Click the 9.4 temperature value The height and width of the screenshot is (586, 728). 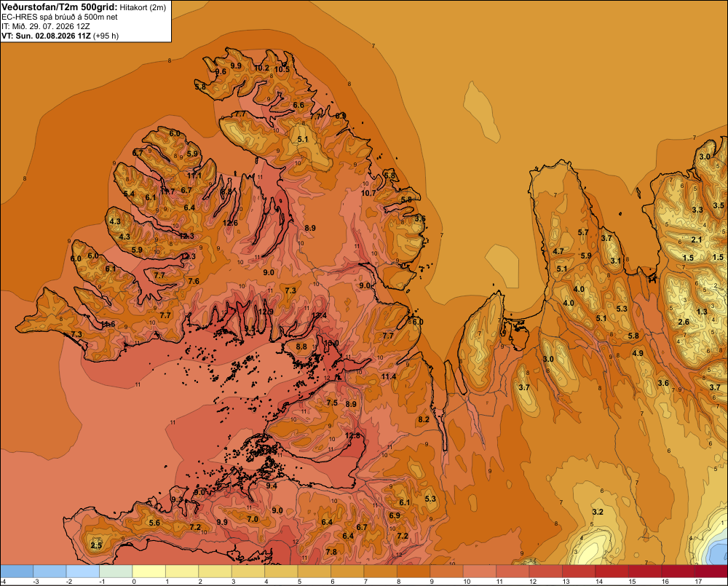coord(271,486)
